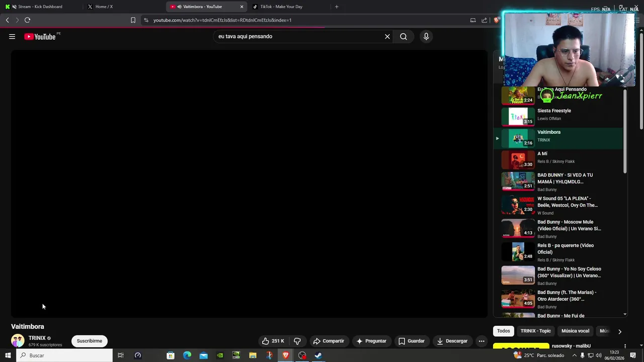This screenshot has height=362, width=644.
Task: Start voice search with microphone
Action: [426, 36]
